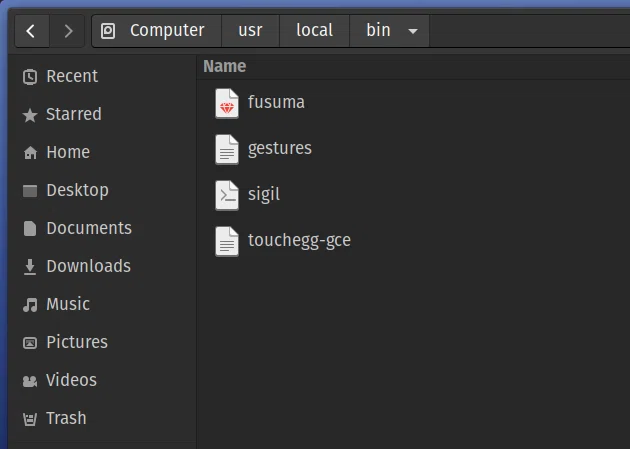
Task: Click the Home house icon in sidebar
Action: pyautogui.click(x=30, y=153)
